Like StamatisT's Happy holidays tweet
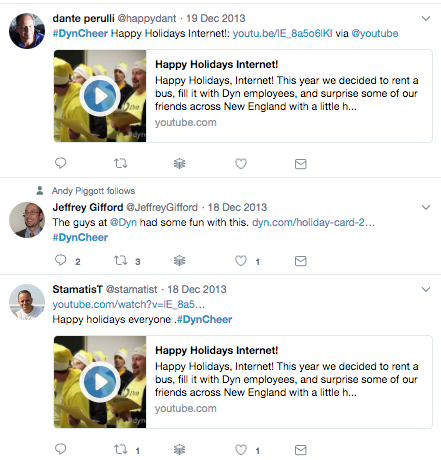Image resolution: width=441 pixels, height=460 pixels. pyautogui.click(x=241, y=450)
